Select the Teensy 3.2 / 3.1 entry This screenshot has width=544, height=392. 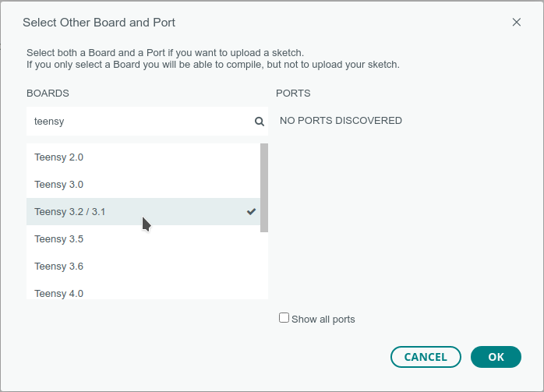pos(70,212)
